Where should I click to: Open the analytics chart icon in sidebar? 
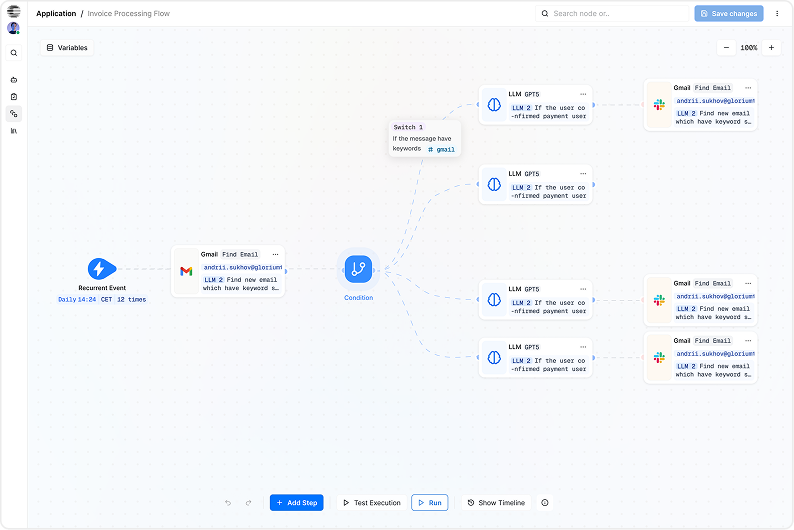coord(14,130)
